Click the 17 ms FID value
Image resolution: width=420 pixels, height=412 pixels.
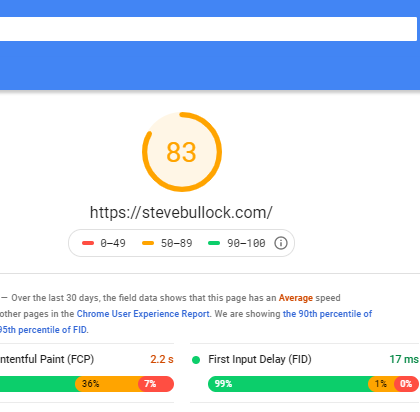(x=404, y=359)
